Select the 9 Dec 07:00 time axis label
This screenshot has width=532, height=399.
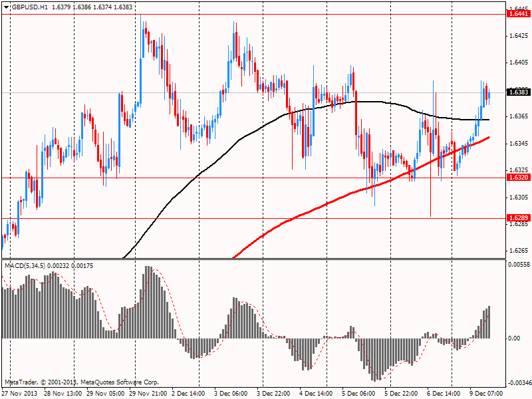tap(486, 394)
